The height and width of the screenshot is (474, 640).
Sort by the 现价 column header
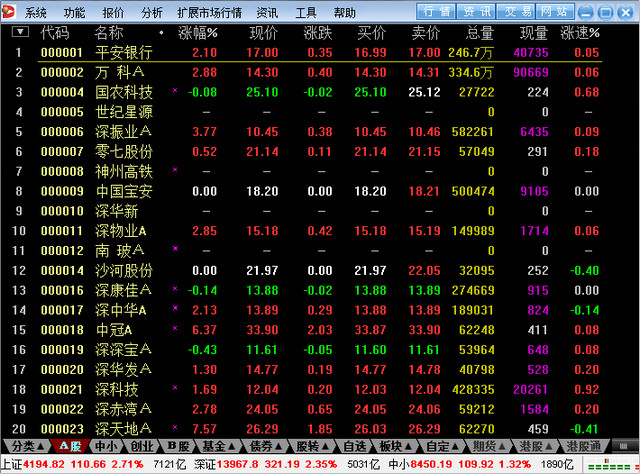[x=263, y=33]
